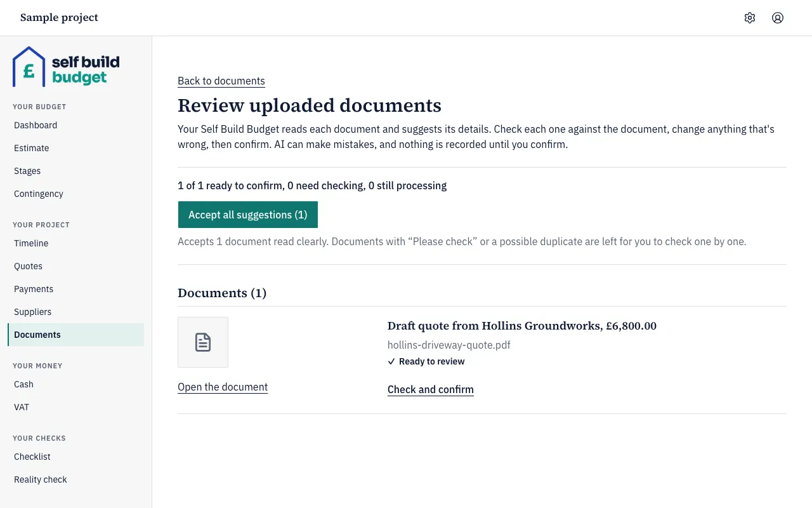Click the Ready to review status
The height and width of the screenshot is (508, 812).
[426, 361]
